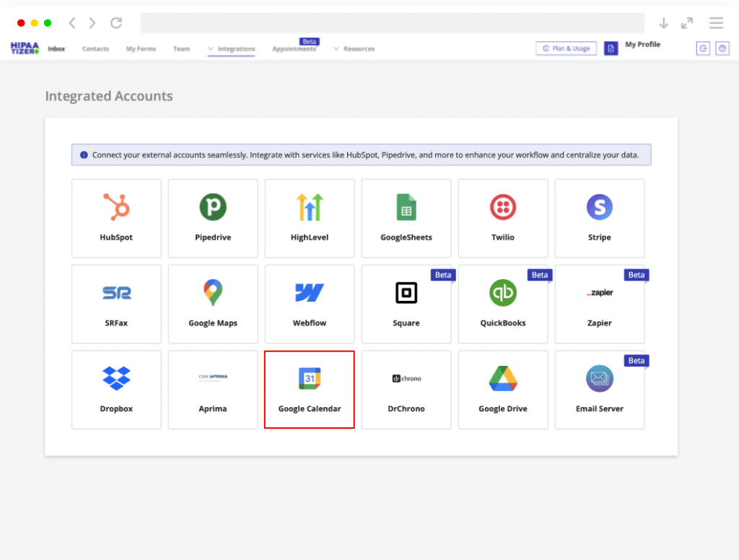Open the Team tab

(x=181, y=48)
